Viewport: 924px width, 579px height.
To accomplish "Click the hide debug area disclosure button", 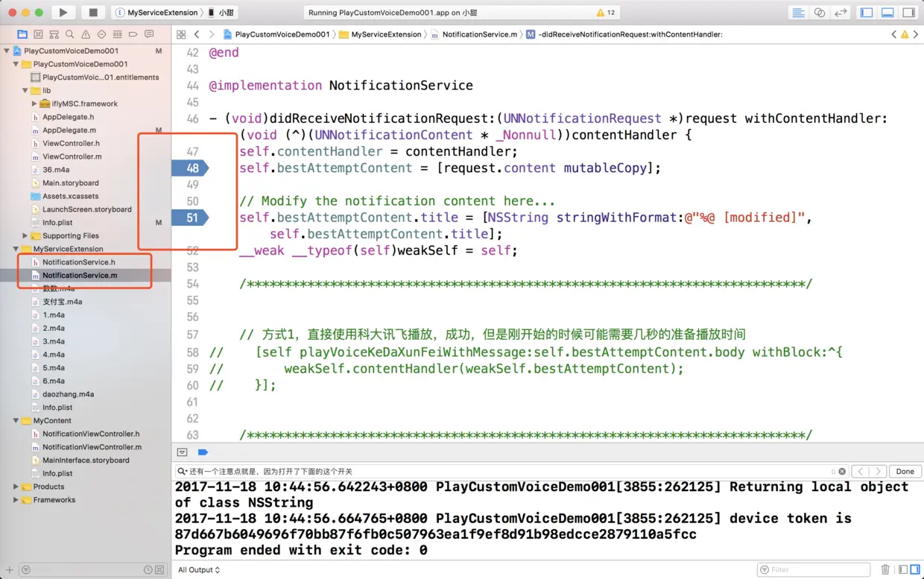I will (x=182, y=452).
